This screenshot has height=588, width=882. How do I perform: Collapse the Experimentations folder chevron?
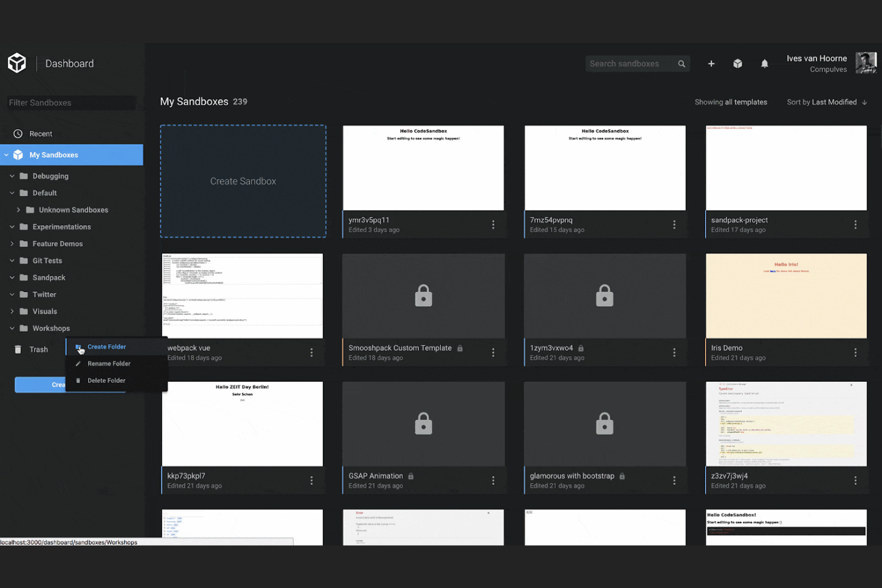point(12,227)
